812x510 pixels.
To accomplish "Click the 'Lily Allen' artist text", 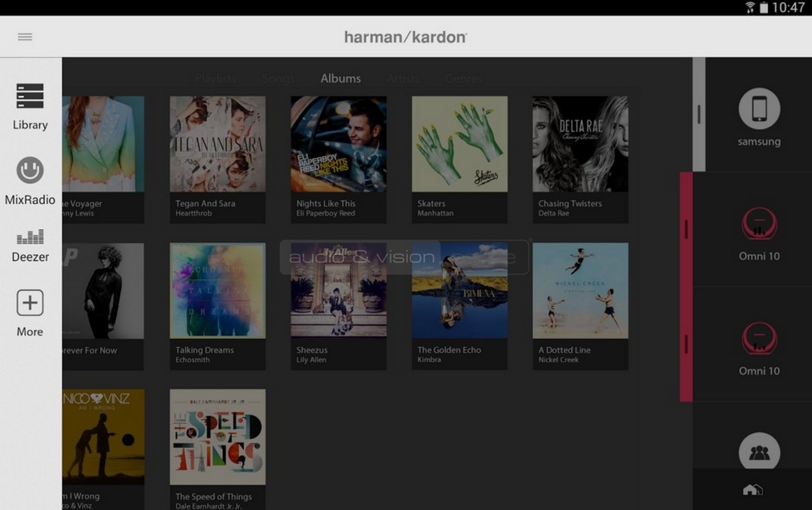I will point(311,360).
